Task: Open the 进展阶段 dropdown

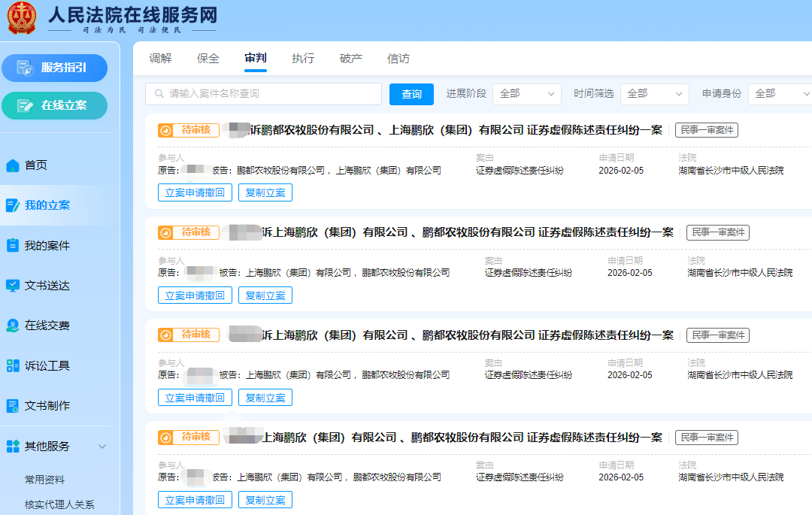Action: [526, 94]
